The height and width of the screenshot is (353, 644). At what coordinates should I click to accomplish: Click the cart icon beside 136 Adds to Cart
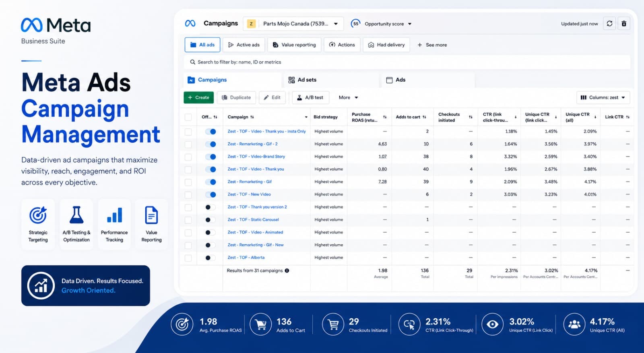click(x=261, y=324)
